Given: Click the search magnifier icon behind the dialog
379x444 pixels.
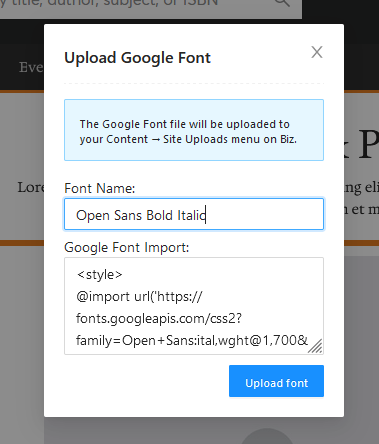Looking at the screenshot, I should click(x=282, y=3).
